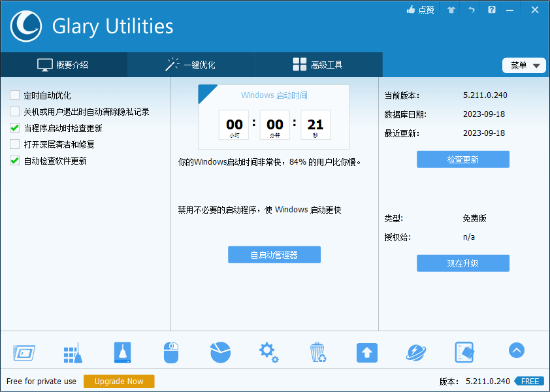Click the theme/skin shirt icon in title bar
Viewport: 550px width, 392px height.
[450, 10]
